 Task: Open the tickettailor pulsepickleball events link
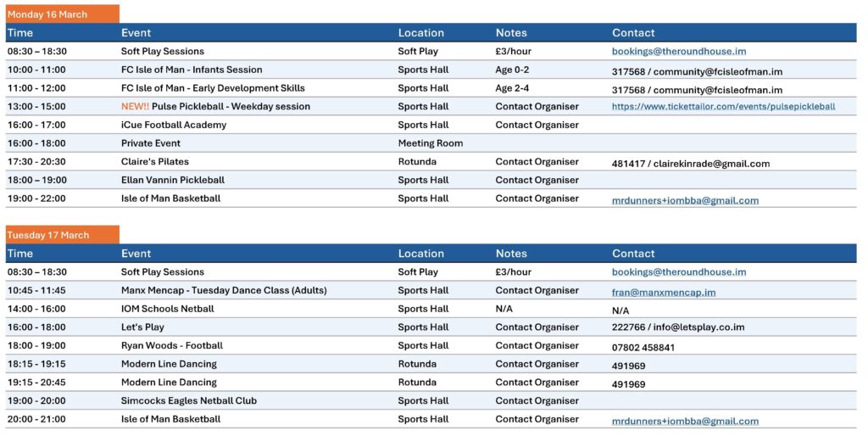coord(723,107)
